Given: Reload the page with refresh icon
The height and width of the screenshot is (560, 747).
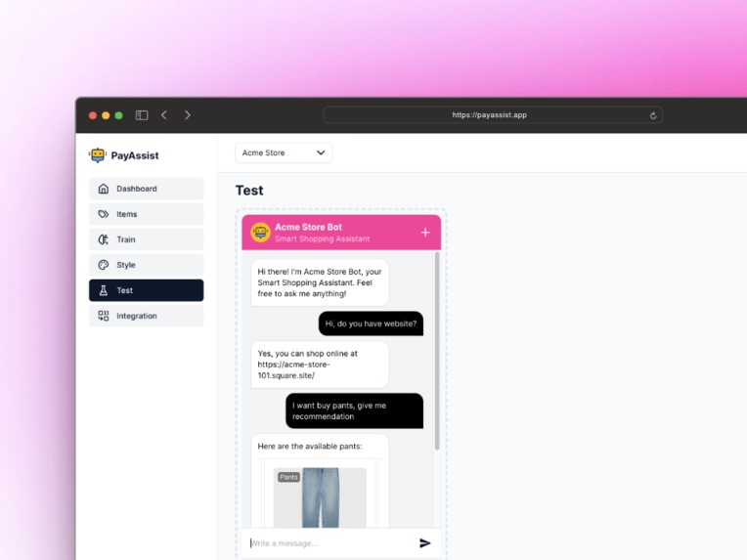Looking at the screenshot, I should [653, 115].
